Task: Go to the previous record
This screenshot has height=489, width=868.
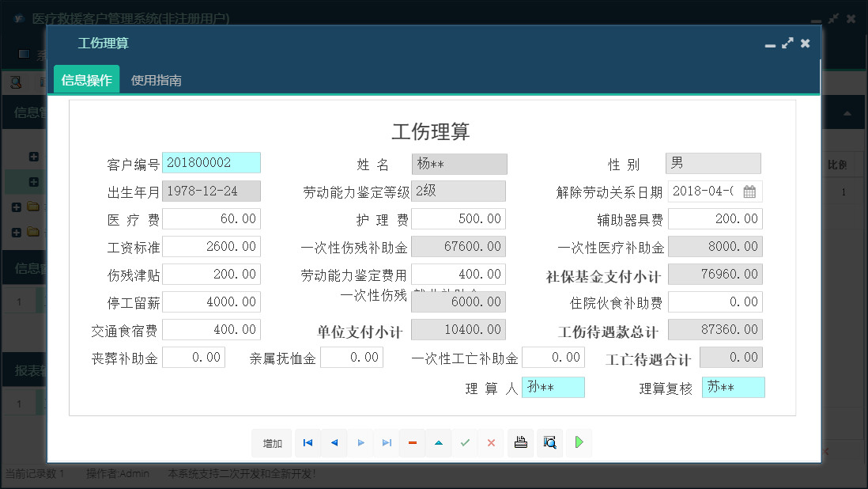Action: pos(334,443)
